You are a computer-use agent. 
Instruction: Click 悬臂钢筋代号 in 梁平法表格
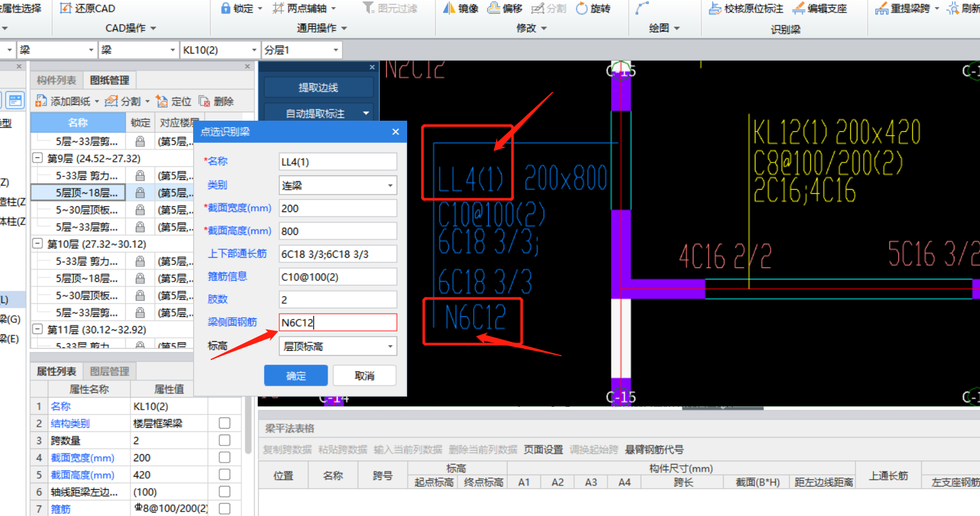(654, 449)
